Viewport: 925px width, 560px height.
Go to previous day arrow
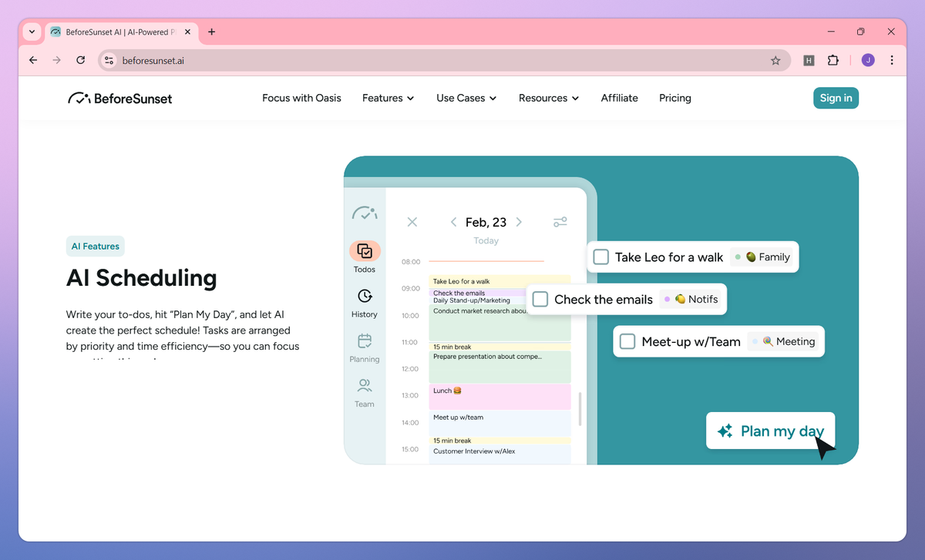454,222
